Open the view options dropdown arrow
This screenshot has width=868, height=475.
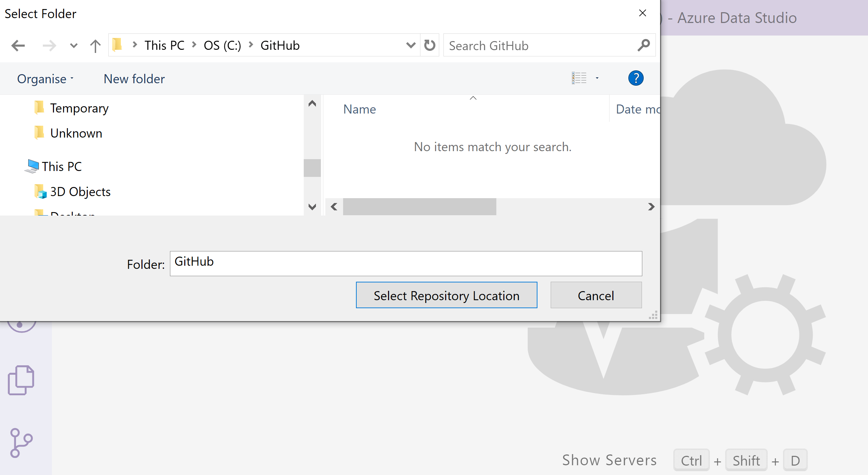coord(597,78)
